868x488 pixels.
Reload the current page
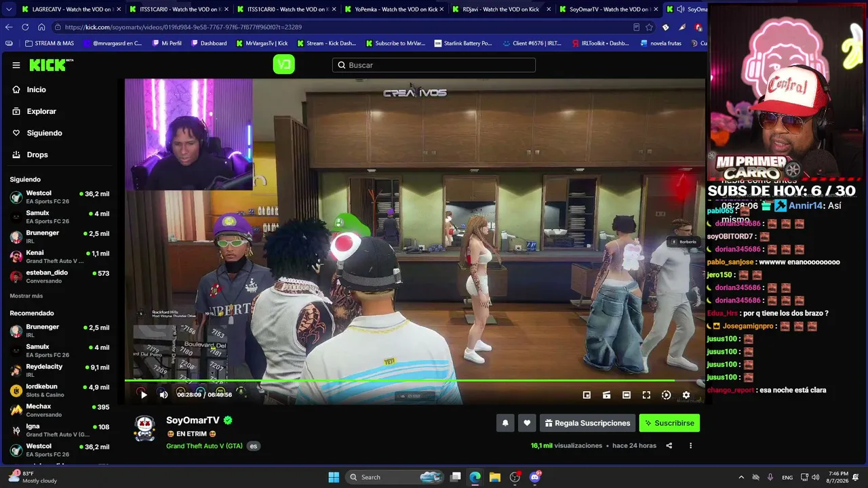(25, 27)
